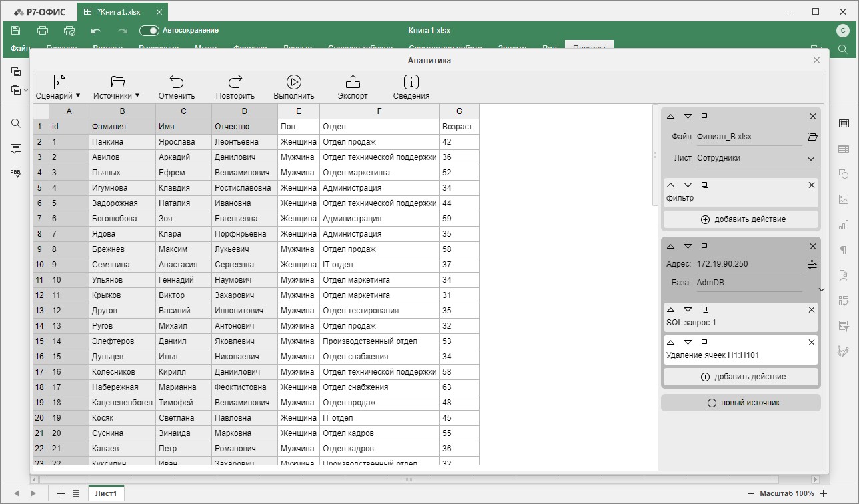Click the Повторить redo arrow
The image size is (859, 504).
235,82
